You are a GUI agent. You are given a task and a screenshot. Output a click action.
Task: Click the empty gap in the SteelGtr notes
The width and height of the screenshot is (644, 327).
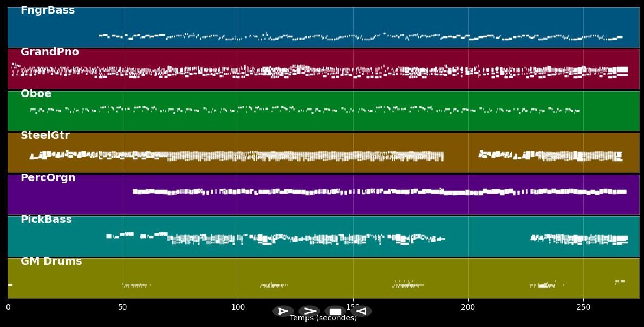tap(461, 156)
